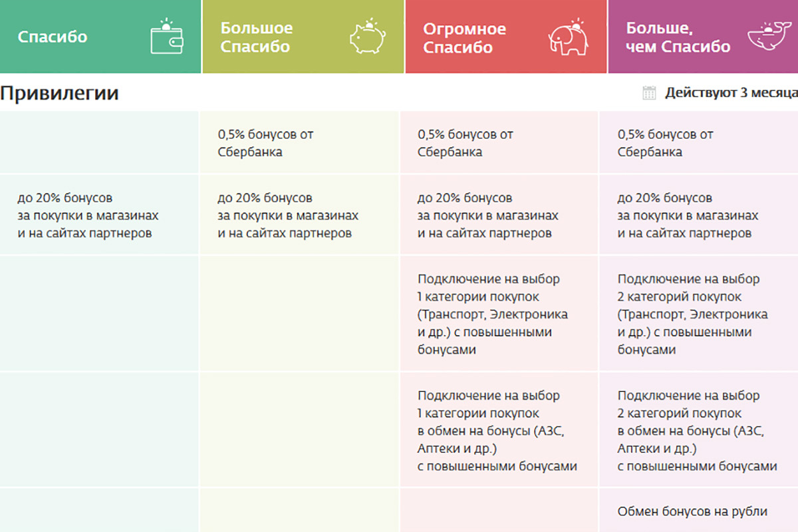Click Обмен бонусов на рубли text

[x=692, y=511]
